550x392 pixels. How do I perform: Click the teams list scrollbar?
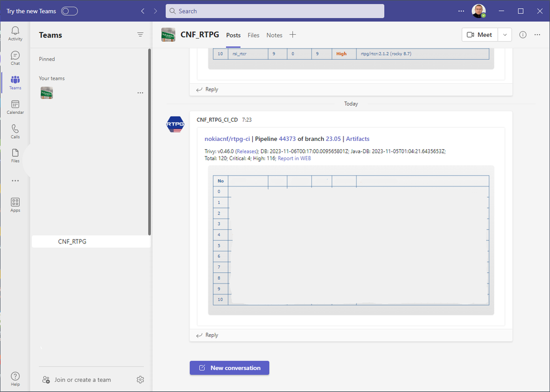[149, 142]
